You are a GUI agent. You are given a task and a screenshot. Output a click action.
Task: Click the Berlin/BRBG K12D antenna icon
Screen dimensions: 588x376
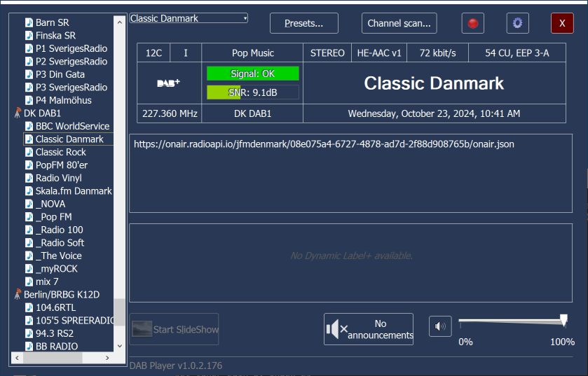pyautogui.click(x=18, y=295)
